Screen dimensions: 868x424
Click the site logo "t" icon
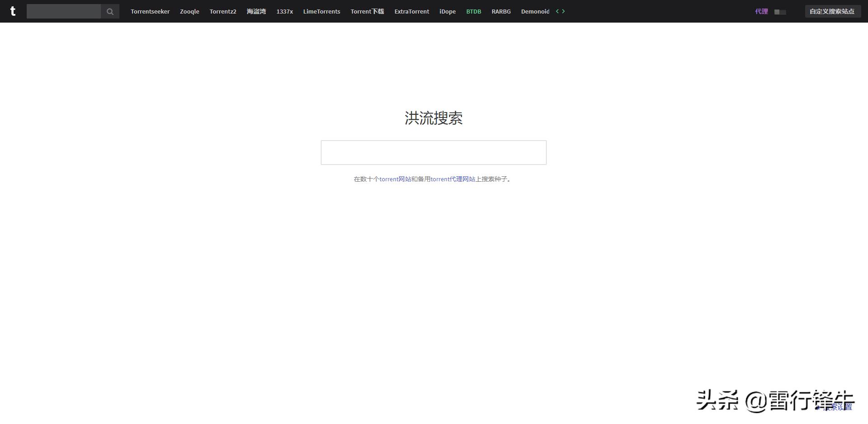pyautogui.click(x=13, y=11)
